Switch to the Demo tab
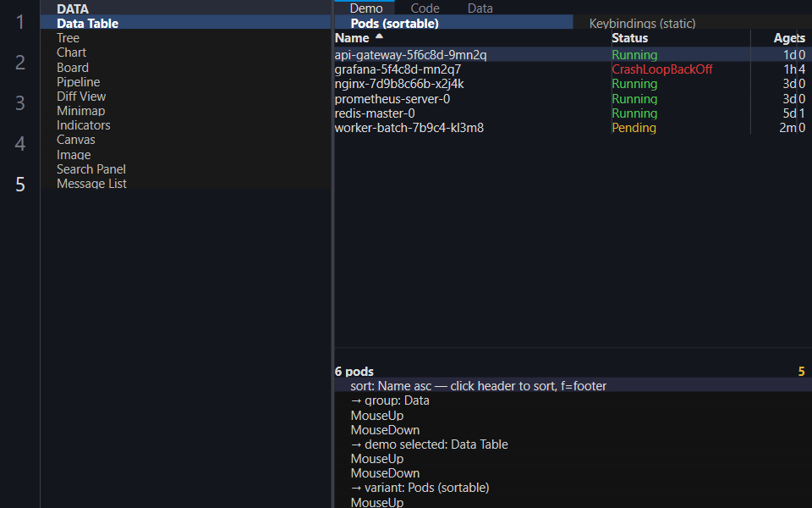Viewport: 812px width, 508px height. coord(366,8)
